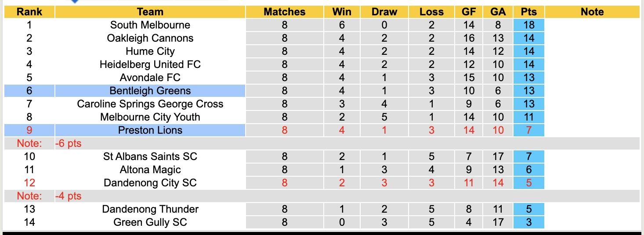Image resolution: width=644 pixels, height=235 pixels.
Task: Click the Rank column header
Action: click(29, 12)
